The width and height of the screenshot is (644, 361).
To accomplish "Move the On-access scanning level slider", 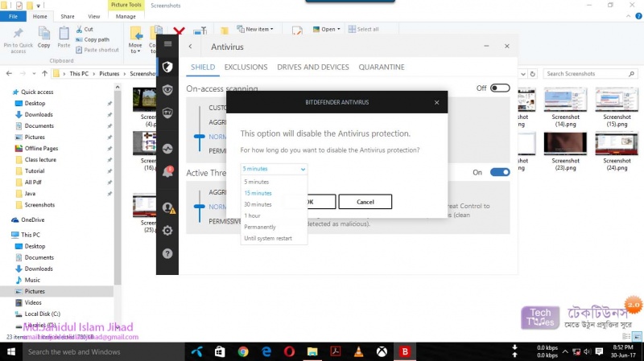I will [x=199, y=136].
